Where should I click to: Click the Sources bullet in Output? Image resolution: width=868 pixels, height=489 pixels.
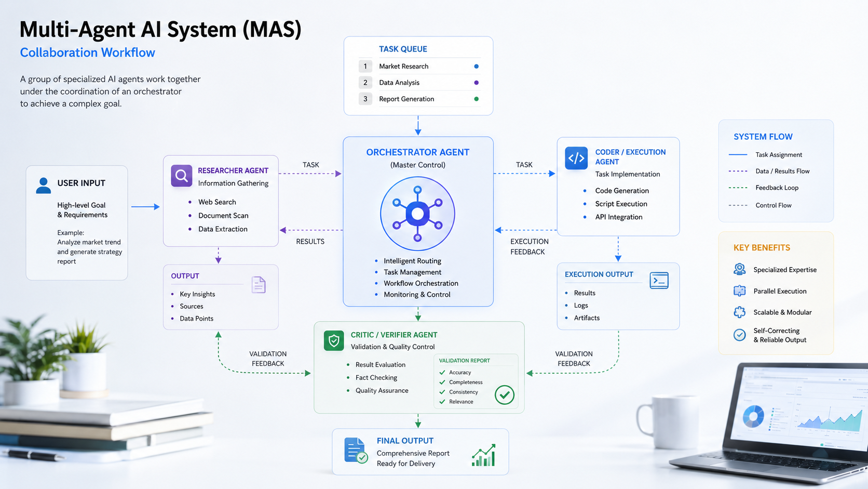point(187,307)
